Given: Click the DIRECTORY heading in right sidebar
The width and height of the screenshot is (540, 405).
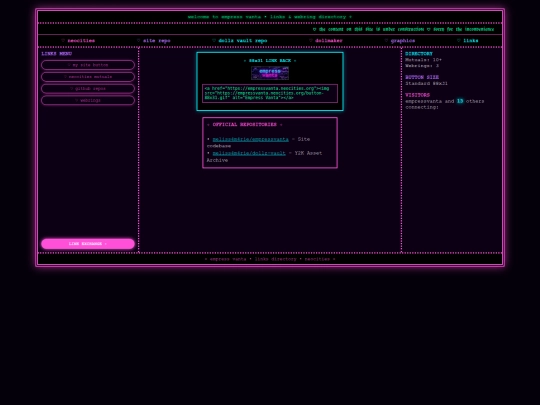Looking at the screenshot, I should click(x=419, y=54).
